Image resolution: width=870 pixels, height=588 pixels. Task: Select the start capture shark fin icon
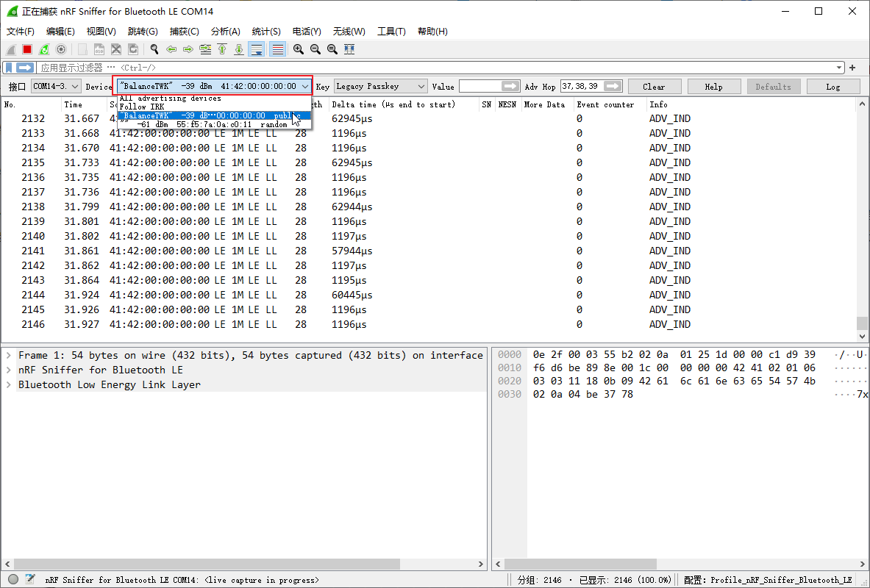click(x=10, y=49)
